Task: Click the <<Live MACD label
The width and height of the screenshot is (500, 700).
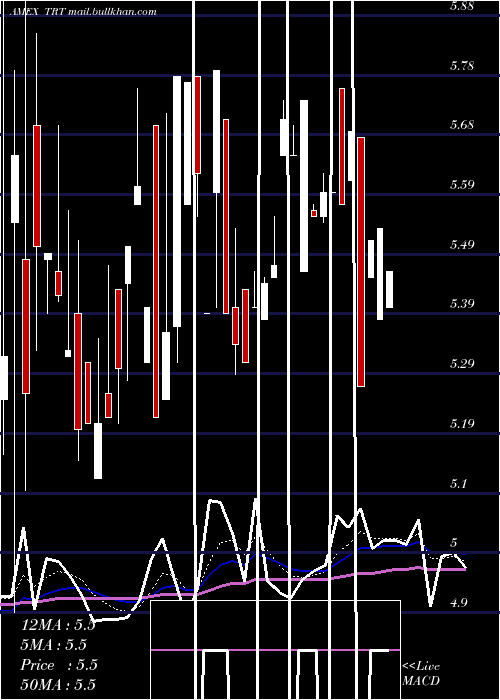Action: coord(421,673)
